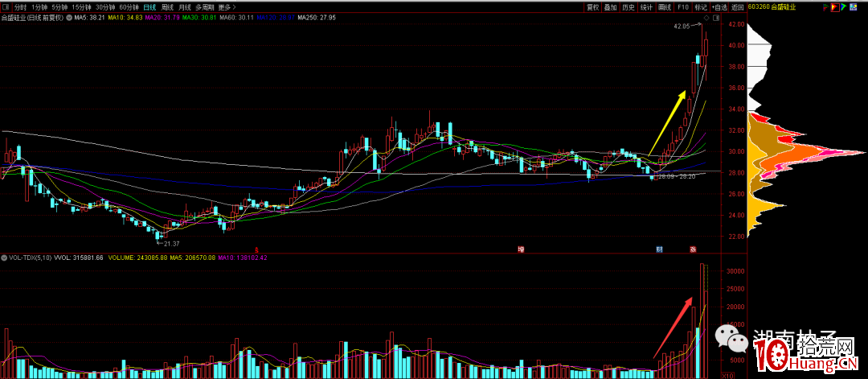This screenshot has width=868, height=379.
Task: Click the VOLUME: 243085.88 value
Action: [x=137, y=258]
